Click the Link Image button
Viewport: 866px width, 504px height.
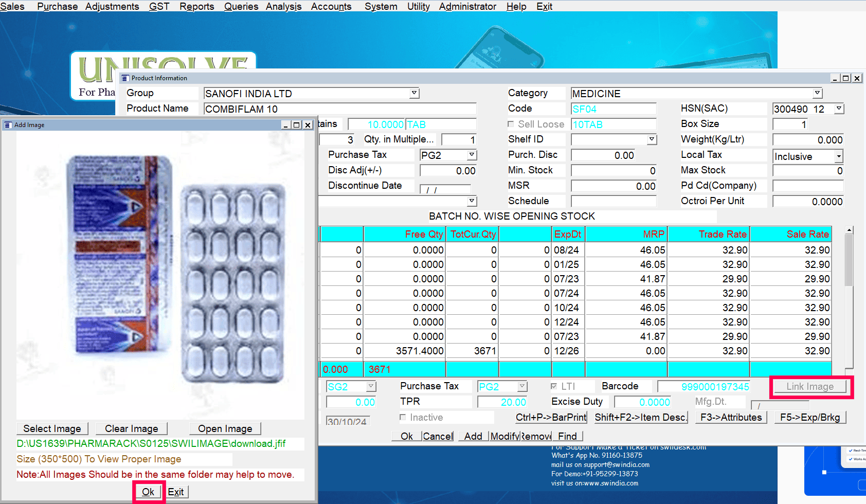810,386
